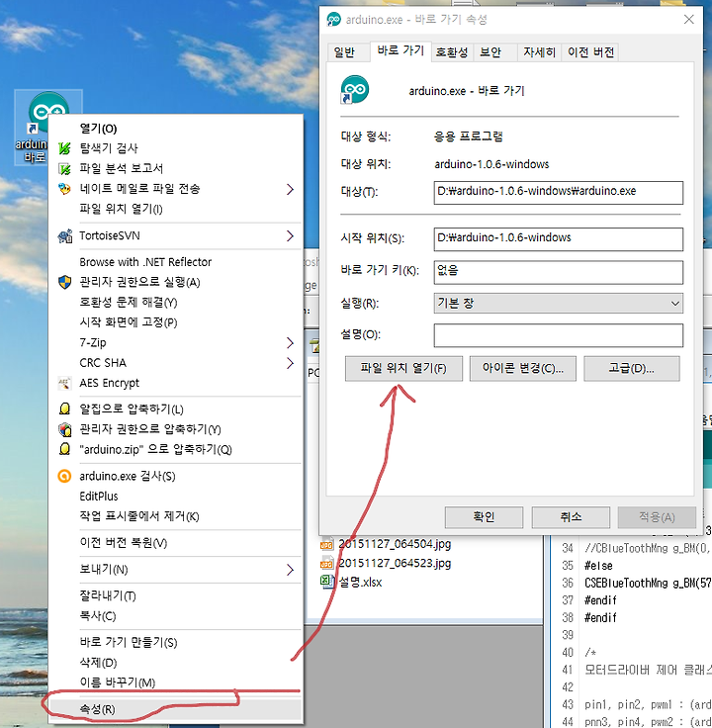Select file name 설명.xlsx
Viewport: 712px width, 728px height.
[360, 583]
